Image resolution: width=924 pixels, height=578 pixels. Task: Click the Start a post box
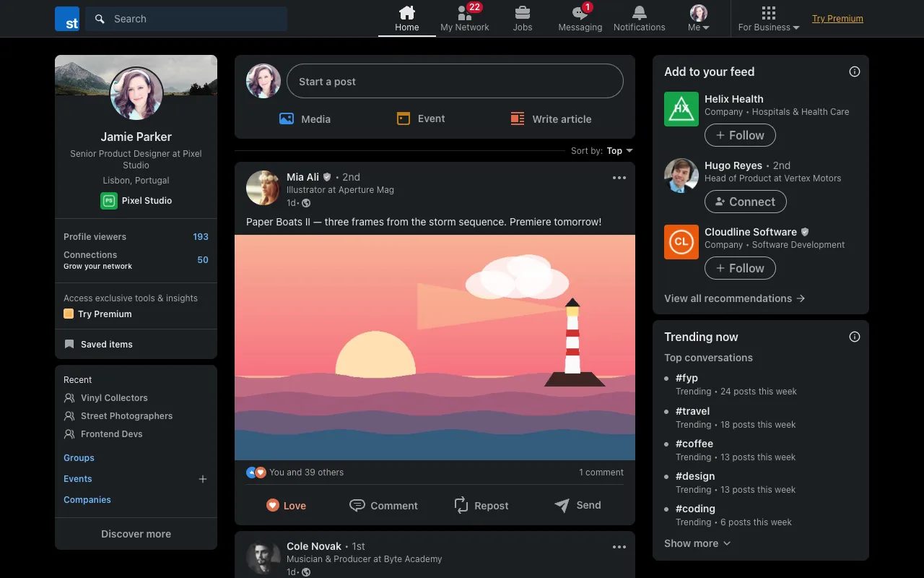(x=455, y=81)
